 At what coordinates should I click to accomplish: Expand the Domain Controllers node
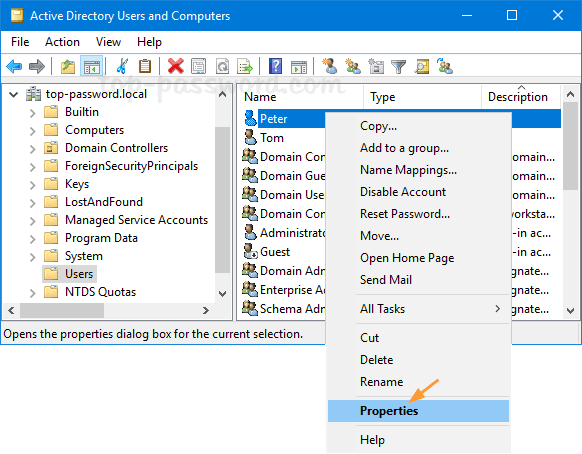pos(33,149)
